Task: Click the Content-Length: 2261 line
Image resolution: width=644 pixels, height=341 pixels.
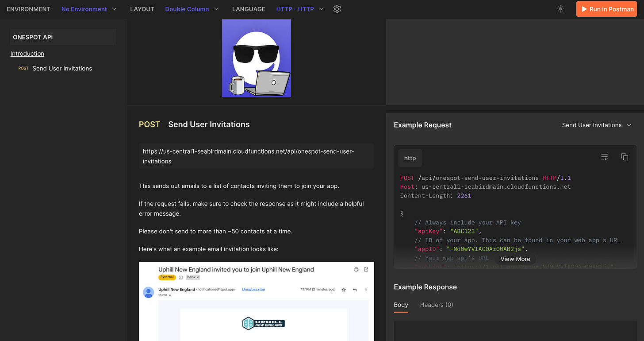Action: point(436,195)
